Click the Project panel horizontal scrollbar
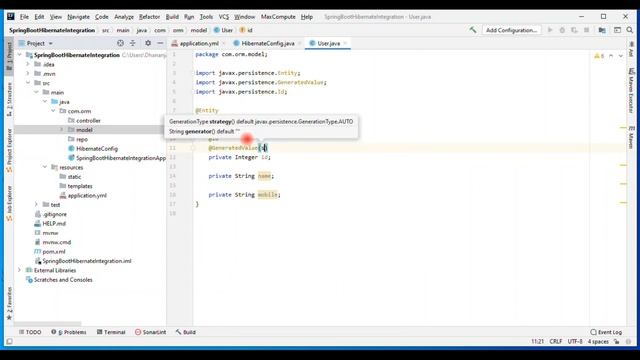The height and width of the screenshot is (360, 640). pyautogui.click(x=48, y=324)
